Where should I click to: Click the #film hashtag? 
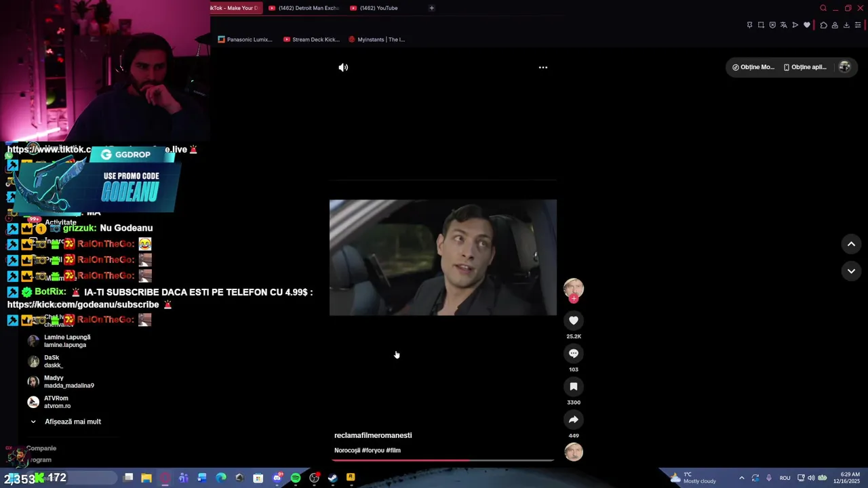click(393, 450)
